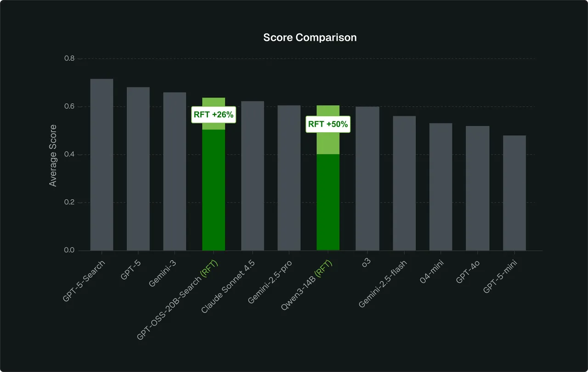Click the dark green base of Qwen3-14B bar
Viewport: 588px width, 372px height.
[328, 202]
